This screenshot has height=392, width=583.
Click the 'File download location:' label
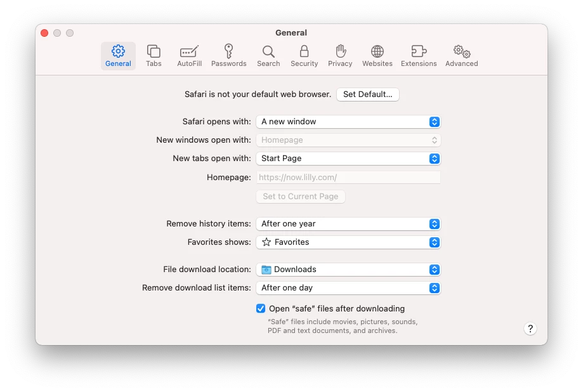[x=207, y=270]
